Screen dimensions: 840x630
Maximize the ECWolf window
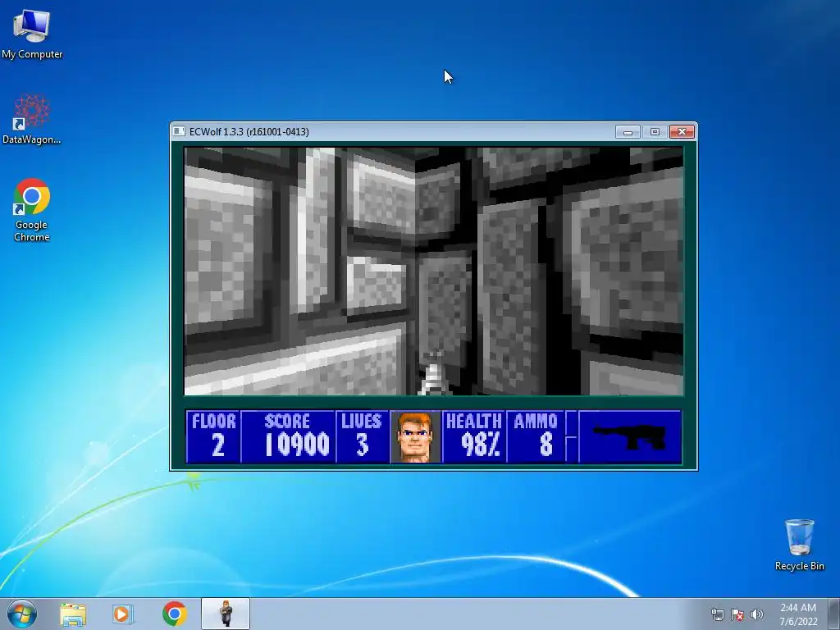pyautogui.click(x=655, y=132)
